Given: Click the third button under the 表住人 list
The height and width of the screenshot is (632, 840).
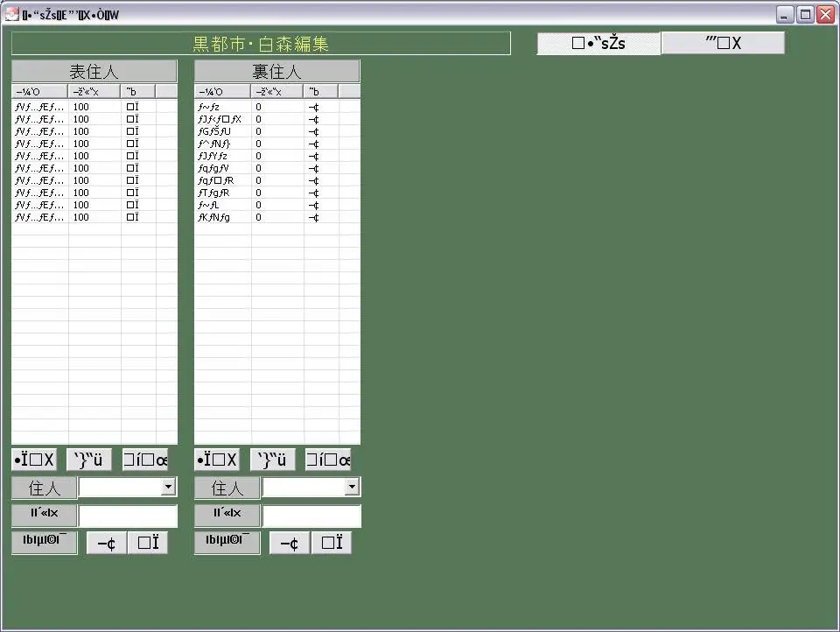Looking at the screenshot, I should tap(144, 460).
